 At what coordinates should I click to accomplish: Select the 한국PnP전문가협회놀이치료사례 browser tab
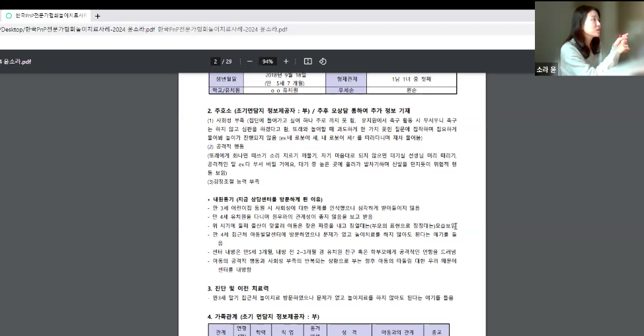46,16
